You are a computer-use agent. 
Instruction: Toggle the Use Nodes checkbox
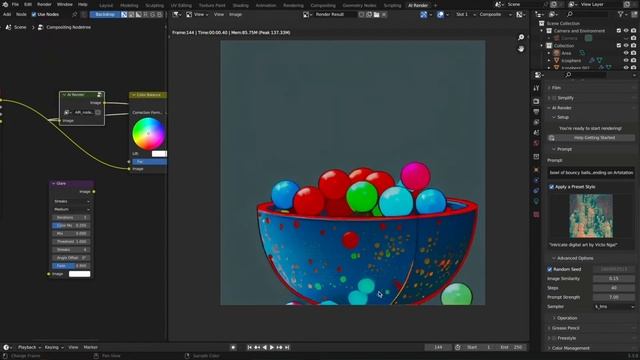coord(34,14)
